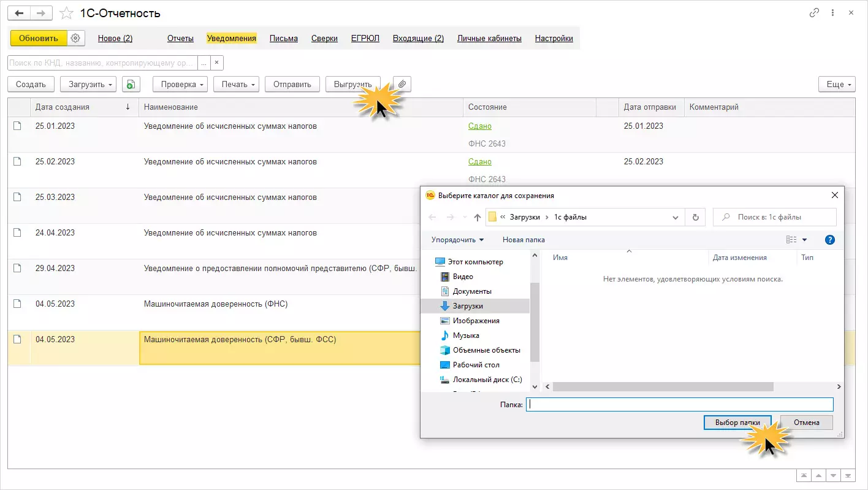The image size is (868, 490).
Task: Jump to the first list entry with the bottom navigation icon
Action: [x=803, y=476]
